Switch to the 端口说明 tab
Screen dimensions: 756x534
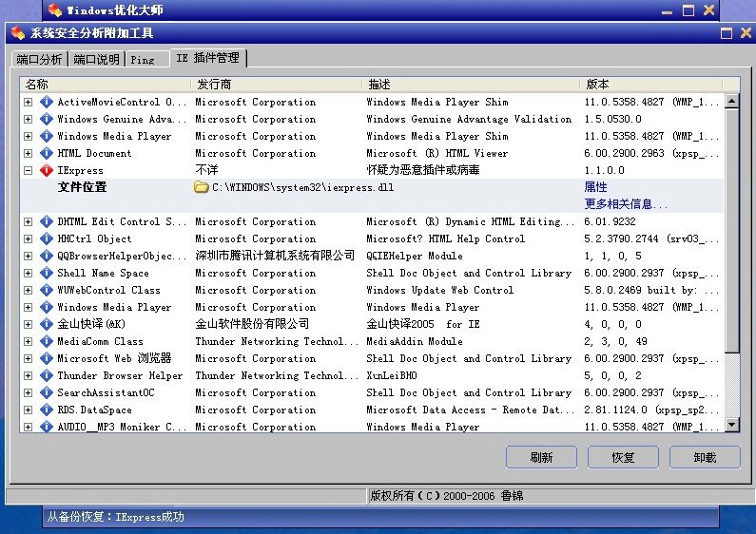[x=97, y=60]
